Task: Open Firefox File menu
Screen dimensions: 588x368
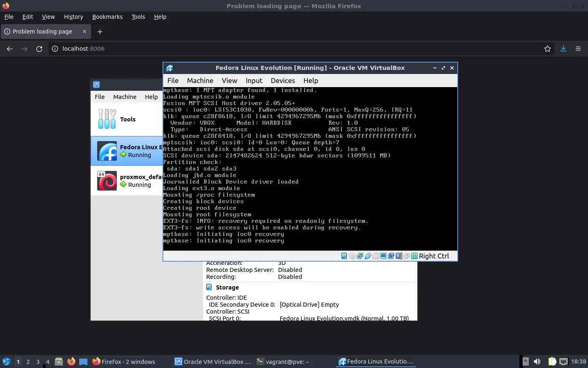Action: 9,17
